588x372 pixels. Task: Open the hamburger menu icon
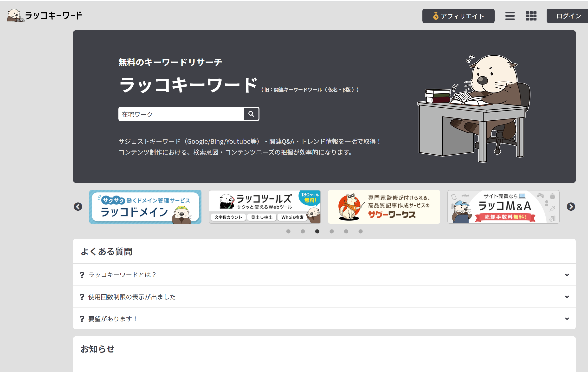[x=510, y=16]
